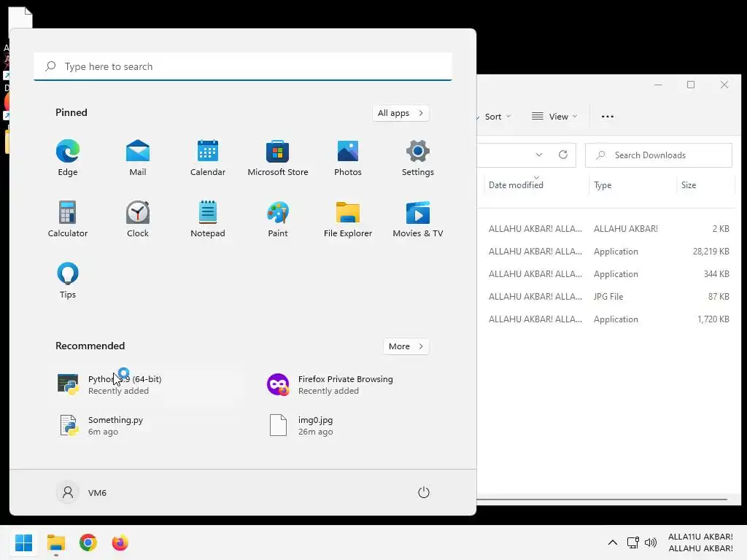Image resolution: width=747 pixels, height=560 pixels.
Task: Launch Firefox from the taskbar
Action: (x=120, y=542)
